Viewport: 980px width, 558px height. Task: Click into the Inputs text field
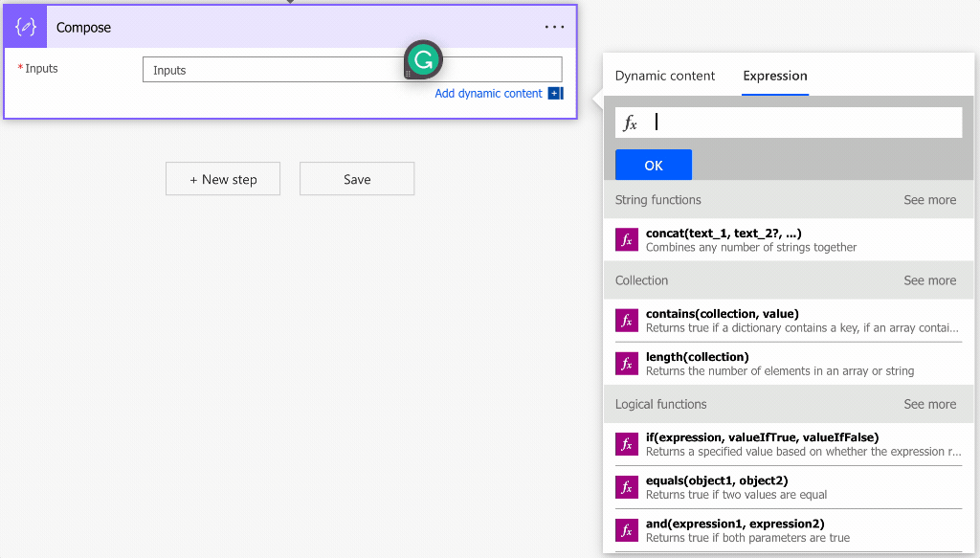pyautogui.click(x=278, y=70)
